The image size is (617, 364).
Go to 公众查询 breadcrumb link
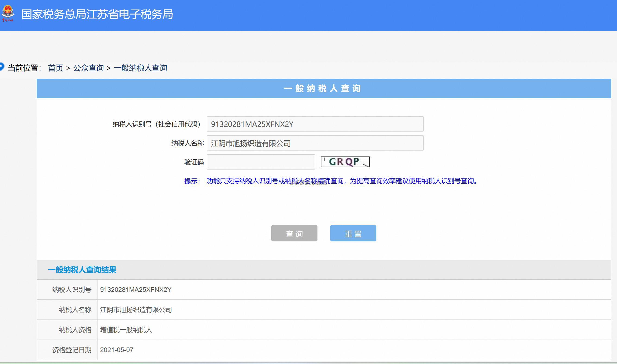tap(89, 68)
